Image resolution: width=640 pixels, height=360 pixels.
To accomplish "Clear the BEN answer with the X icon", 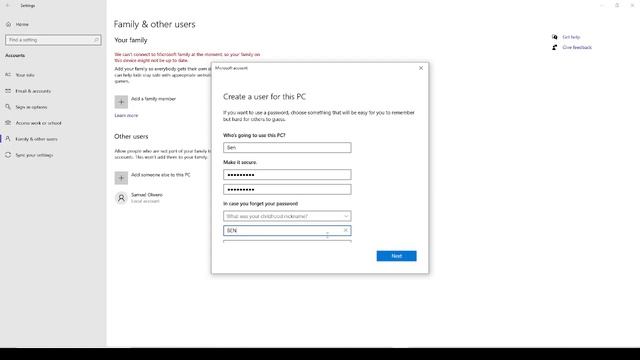I will coord(346,230).
